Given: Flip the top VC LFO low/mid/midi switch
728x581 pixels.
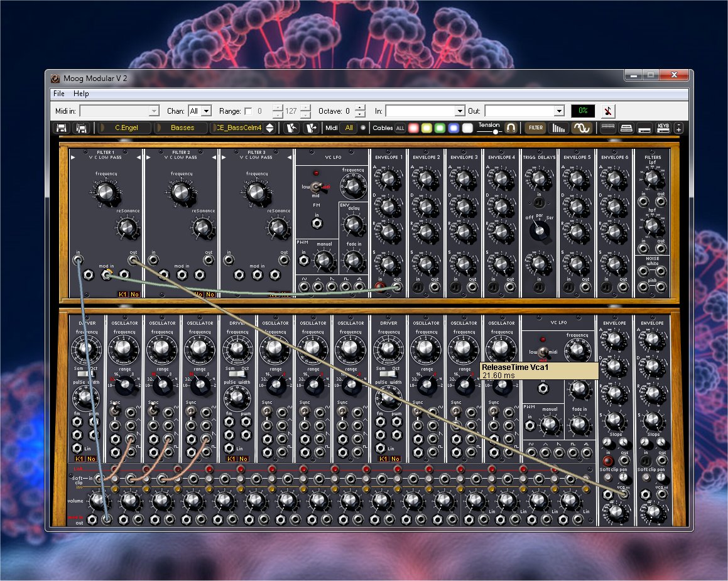Looking at the screenshot, I should [x=316, y=187].
